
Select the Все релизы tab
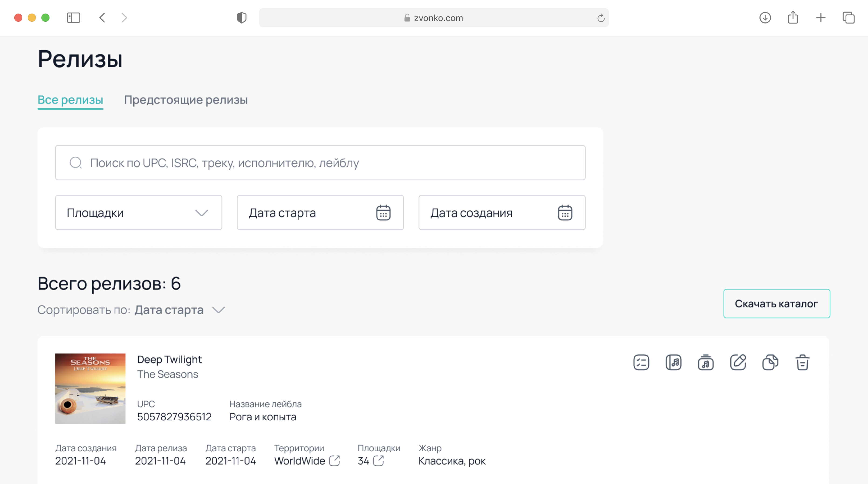coord(70,100)
